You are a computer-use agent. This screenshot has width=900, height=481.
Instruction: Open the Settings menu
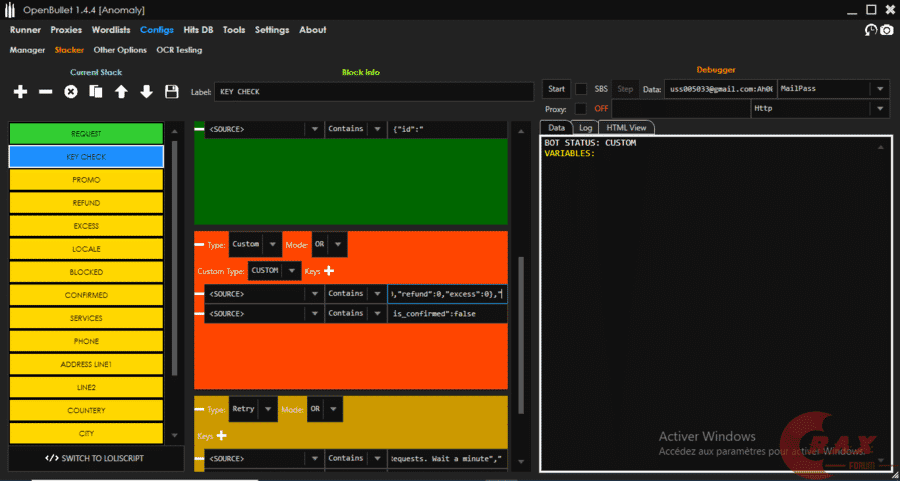click(271, 30)
